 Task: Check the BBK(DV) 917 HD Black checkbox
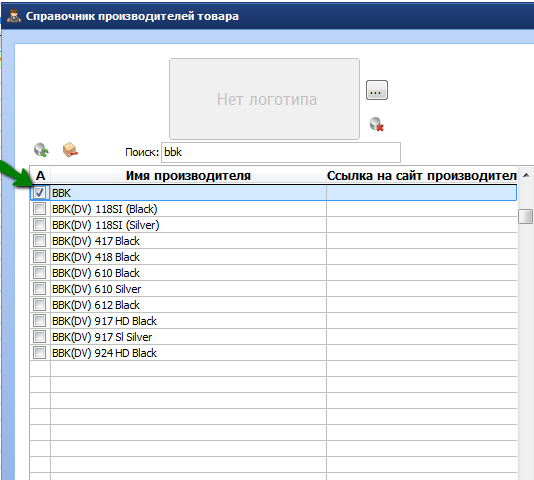[40, 321]
